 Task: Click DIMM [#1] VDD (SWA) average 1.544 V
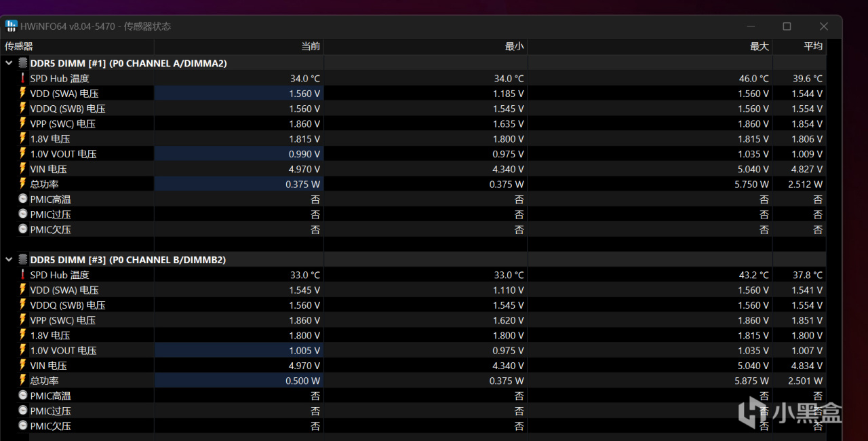pos(807,94)
